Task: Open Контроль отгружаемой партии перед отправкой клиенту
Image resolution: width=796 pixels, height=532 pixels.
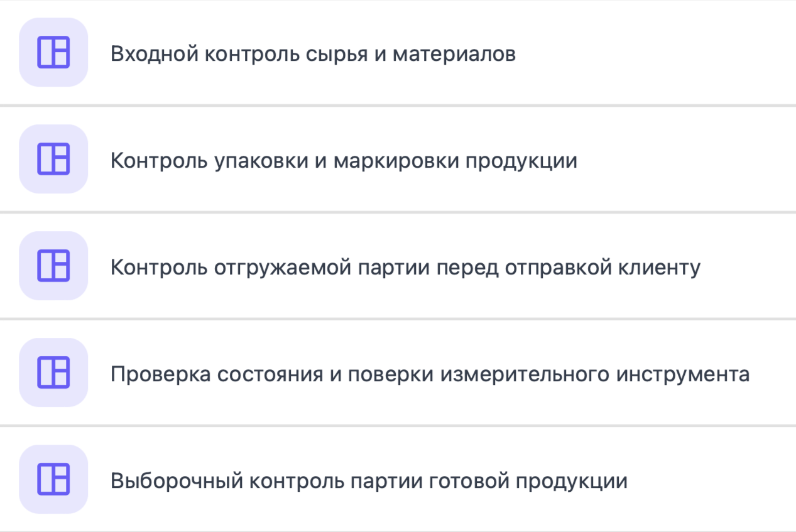Action: (405, 268)
